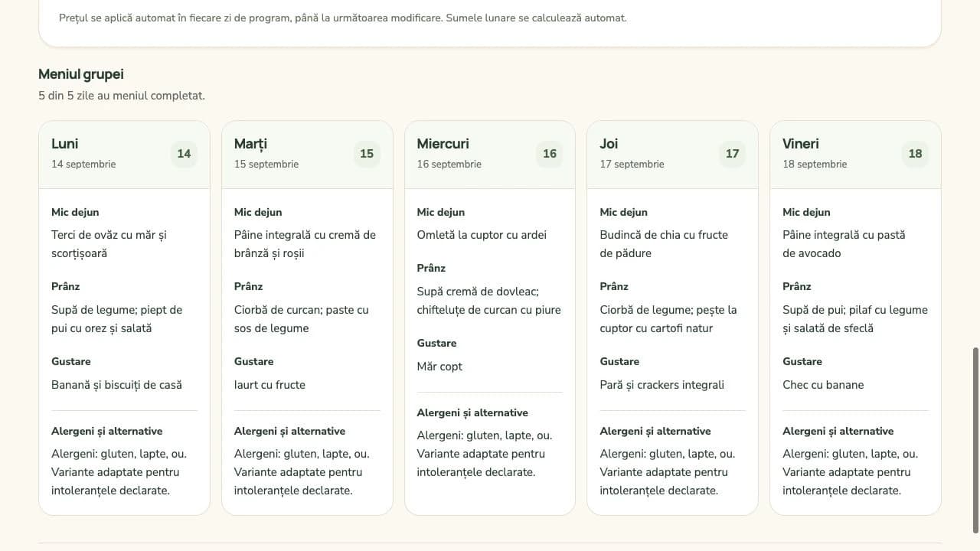Click "Pară și crackers integrali" snack
Screen dimensions: 980x551
662,385
